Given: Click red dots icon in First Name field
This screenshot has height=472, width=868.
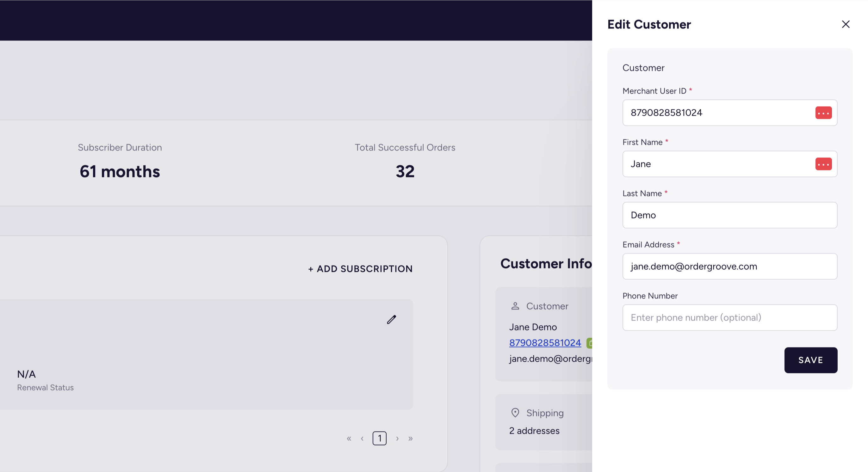Looking at the screenshot, I should (823, 164).
